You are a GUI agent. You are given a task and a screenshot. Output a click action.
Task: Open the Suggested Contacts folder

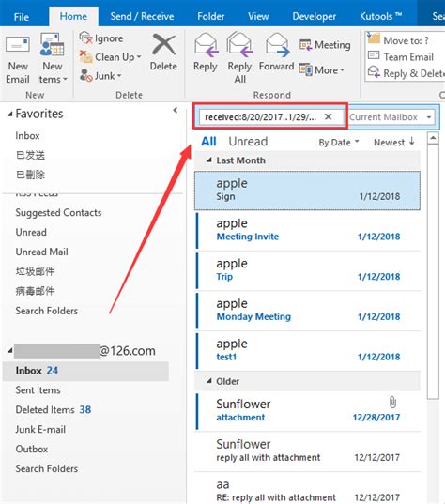58,212
